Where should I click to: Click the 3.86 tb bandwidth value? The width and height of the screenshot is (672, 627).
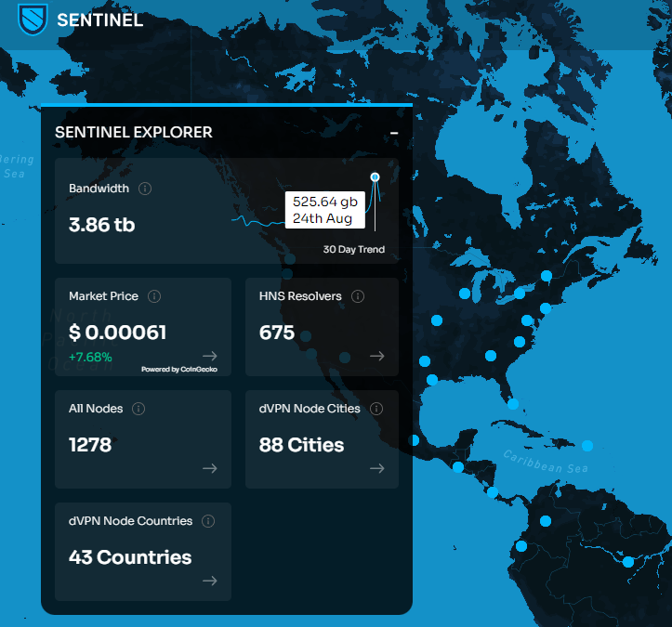[x=102, y=225]
